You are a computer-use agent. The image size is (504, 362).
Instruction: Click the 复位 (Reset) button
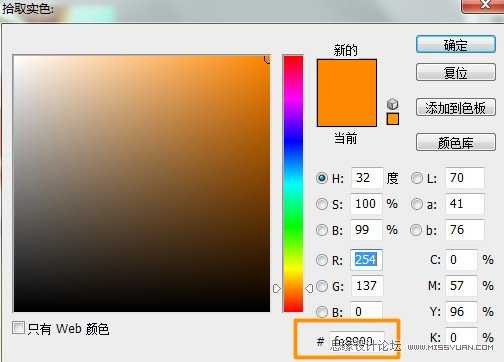click(x=456, y=72)
